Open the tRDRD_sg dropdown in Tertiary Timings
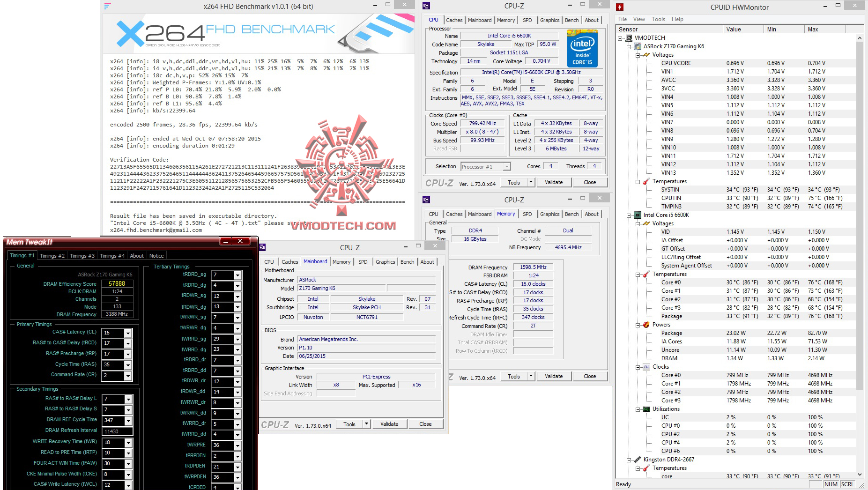Screen dimensions: 868x490 tap(237, 275)
